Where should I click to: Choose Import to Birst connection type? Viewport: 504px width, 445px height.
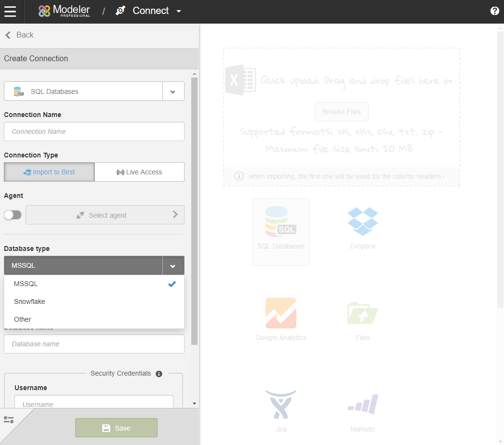[x=49, y=172]
